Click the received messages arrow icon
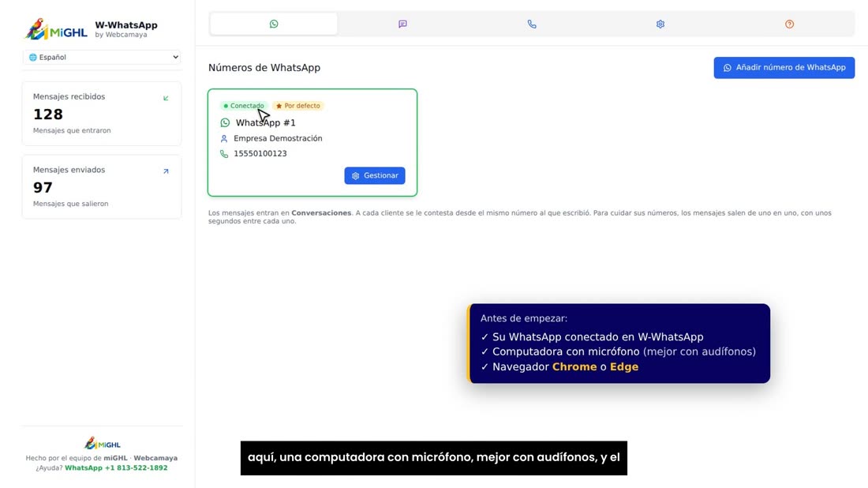 (166, 98)
